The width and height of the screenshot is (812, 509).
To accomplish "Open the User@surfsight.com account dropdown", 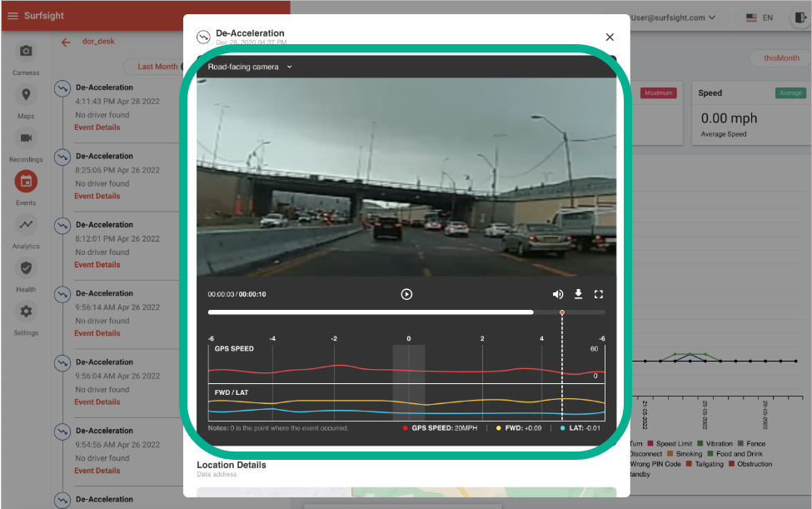I will click(x=673, y=17).
